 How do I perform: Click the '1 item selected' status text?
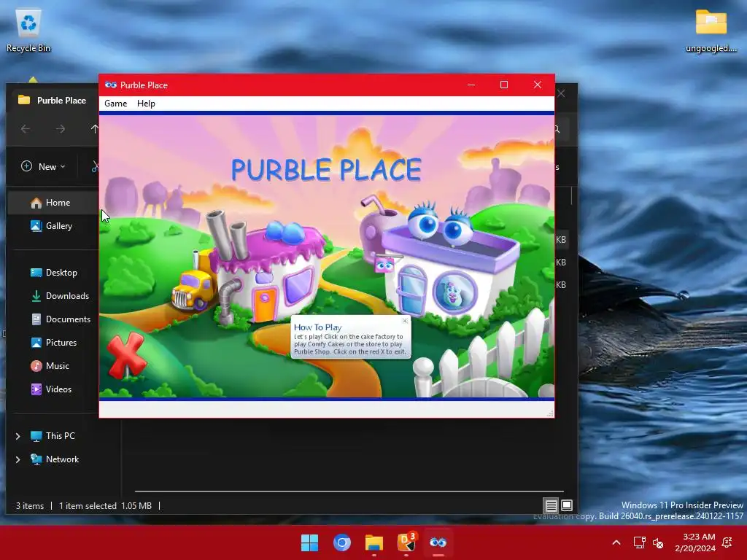tap(88, 506)
